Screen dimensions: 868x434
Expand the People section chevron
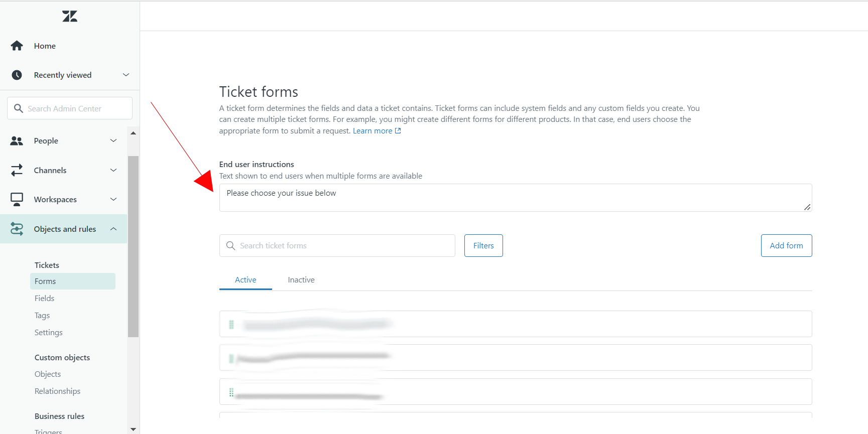pos(113,141)
